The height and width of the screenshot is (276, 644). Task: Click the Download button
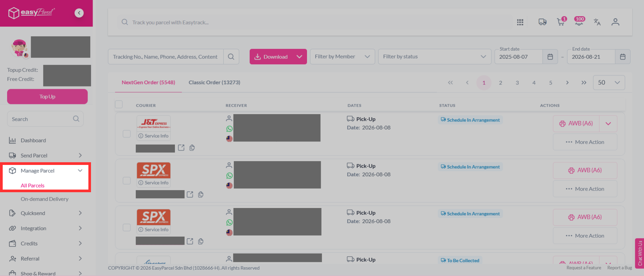[272, 57]
